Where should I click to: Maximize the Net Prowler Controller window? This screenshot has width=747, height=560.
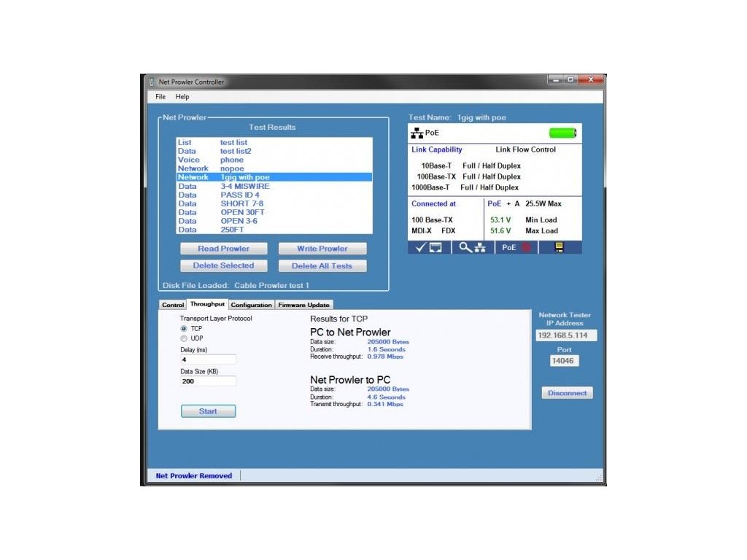tap(570, 79)
